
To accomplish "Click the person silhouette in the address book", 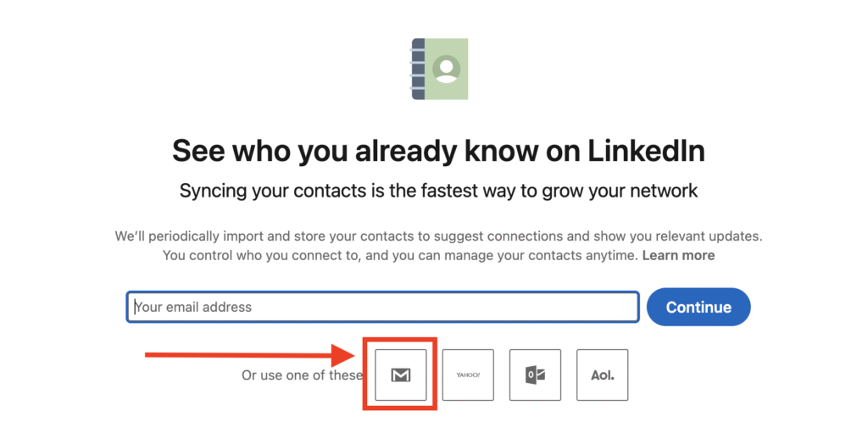I will (x=446, y=67).
